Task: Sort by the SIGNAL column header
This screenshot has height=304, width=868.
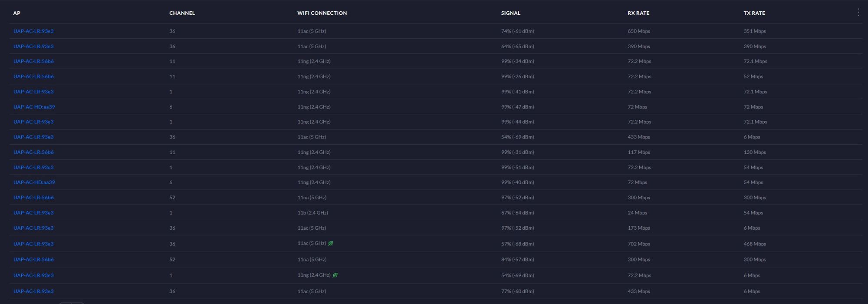Action: pos(511,13)
